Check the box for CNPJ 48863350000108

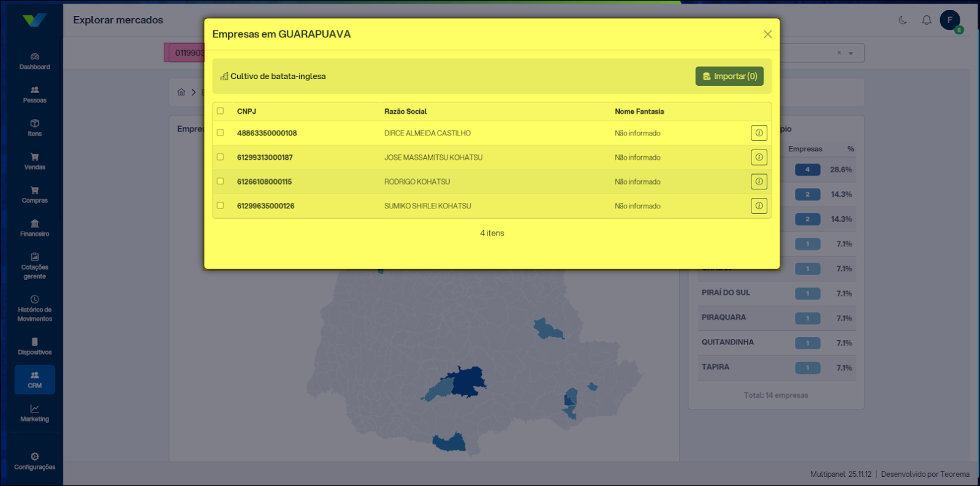click(x=221, y=133)
